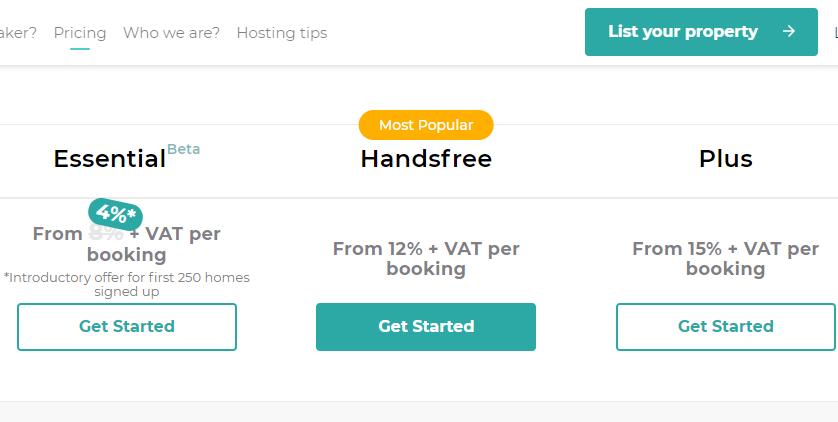
Task: Click the teal 4%* discount badge
Action: click(116, 214)
